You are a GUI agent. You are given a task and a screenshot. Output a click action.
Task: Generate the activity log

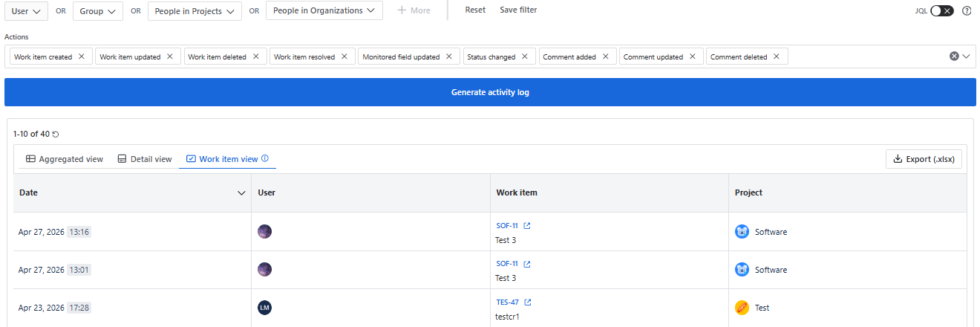[490, 92]
